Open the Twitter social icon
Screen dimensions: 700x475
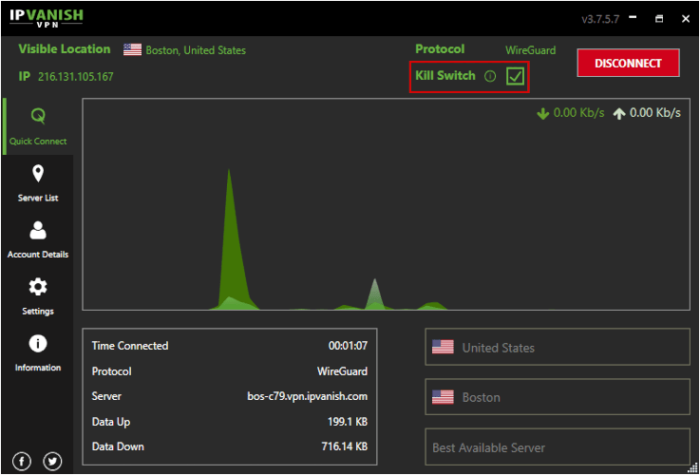tap(52, 462)
